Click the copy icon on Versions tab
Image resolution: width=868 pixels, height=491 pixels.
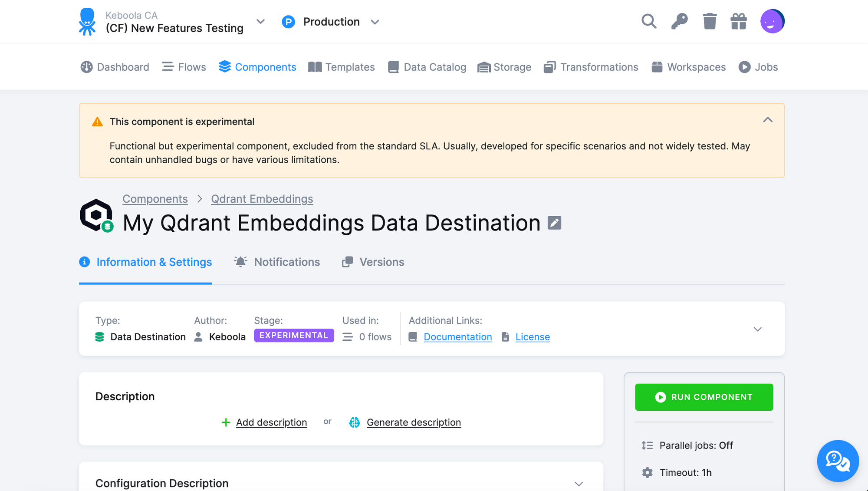[347, 262]
